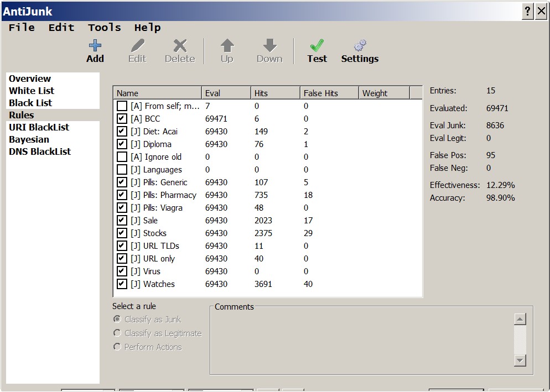550x392 pixels.
Task: Click scroll down arrow in Comments box
Action: click(520, 360)
